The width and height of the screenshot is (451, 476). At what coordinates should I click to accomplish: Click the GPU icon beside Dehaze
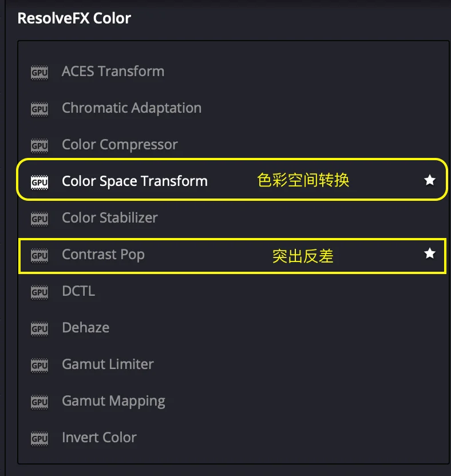(39, 329)
